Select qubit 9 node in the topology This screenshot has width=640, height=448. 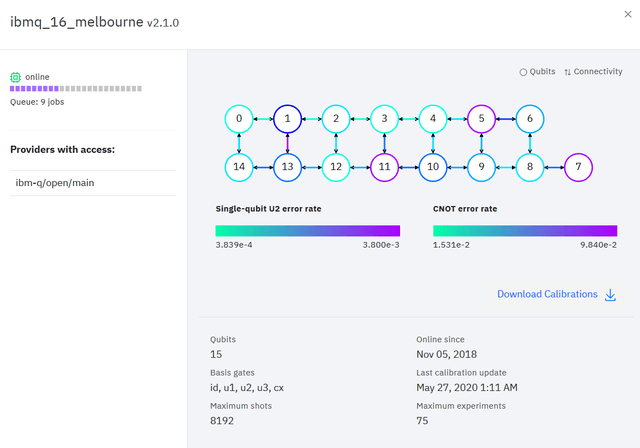(481, 167)
